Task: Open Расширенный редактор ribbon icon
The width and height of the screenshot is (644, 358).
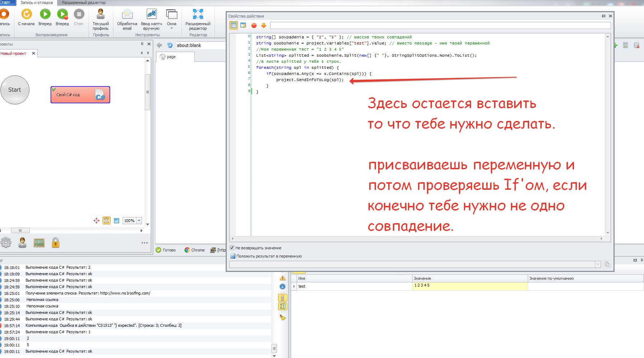Action: click(198, 19)
